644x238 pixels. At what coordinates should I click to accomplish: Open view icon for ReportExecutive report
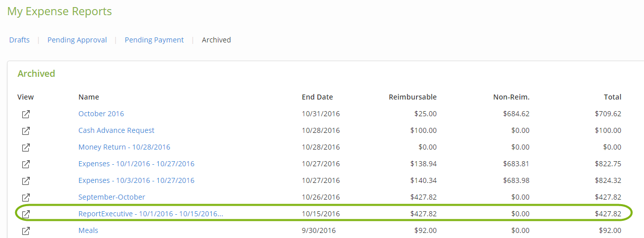(26, 214)
